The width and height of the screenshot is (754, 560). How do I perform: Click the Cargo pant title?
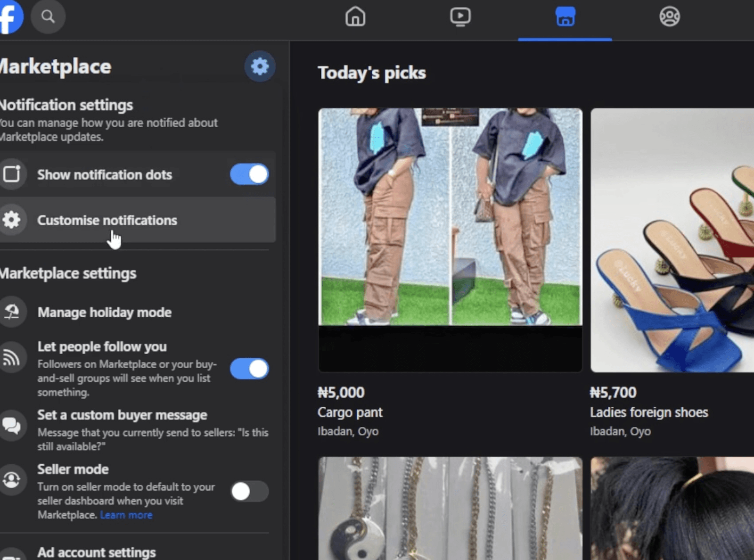click(x=350, y=412)
